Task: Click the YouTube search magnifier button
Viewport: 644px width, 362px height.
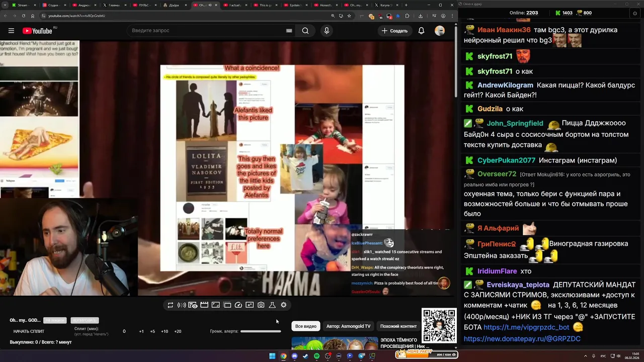Action: click(305, 31)
